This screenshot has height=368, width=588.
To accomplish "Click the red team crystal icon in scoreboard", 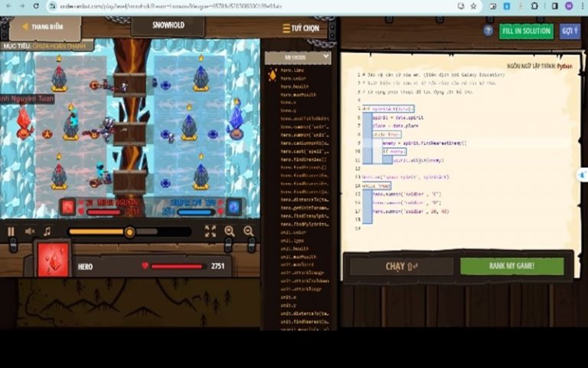I will 68,207.
